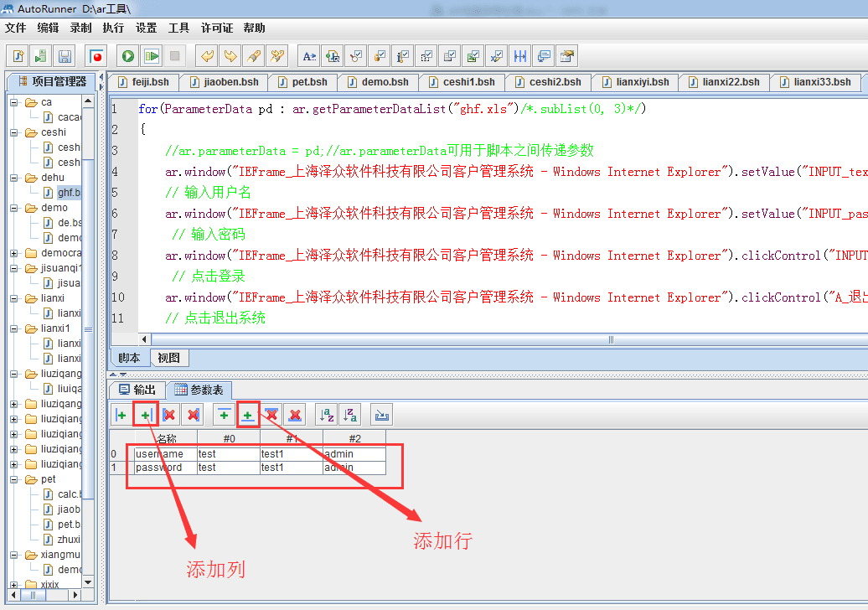The height and width of the screenshot is (610, 868).
Task: Click editor horizontal scrollbar left arrow
Action: click(x=144, y=339)
